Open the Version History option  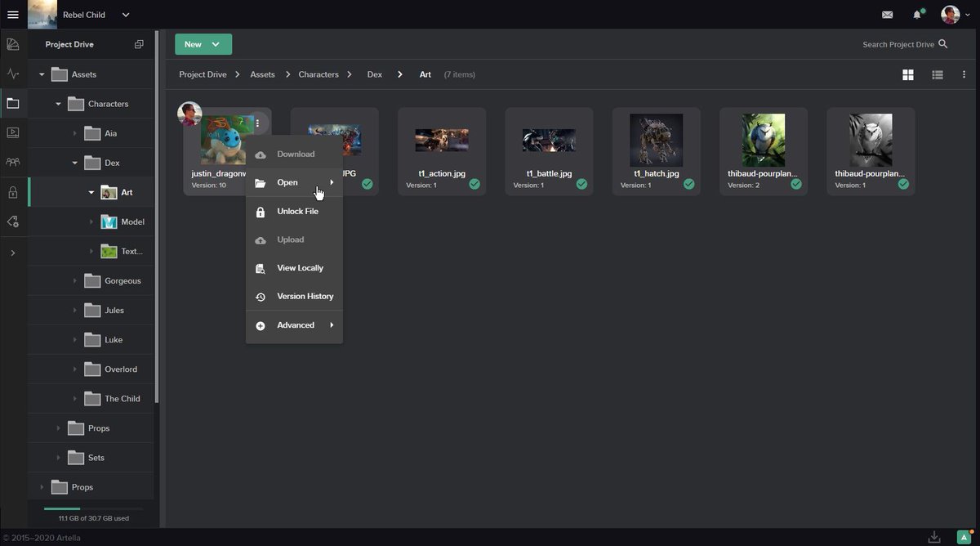[304, 296]
